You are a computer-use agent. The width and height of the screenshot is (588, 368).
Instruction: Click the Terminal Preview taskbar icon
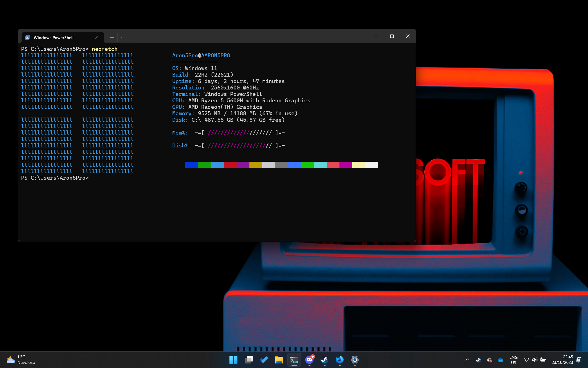pos(294,360)
